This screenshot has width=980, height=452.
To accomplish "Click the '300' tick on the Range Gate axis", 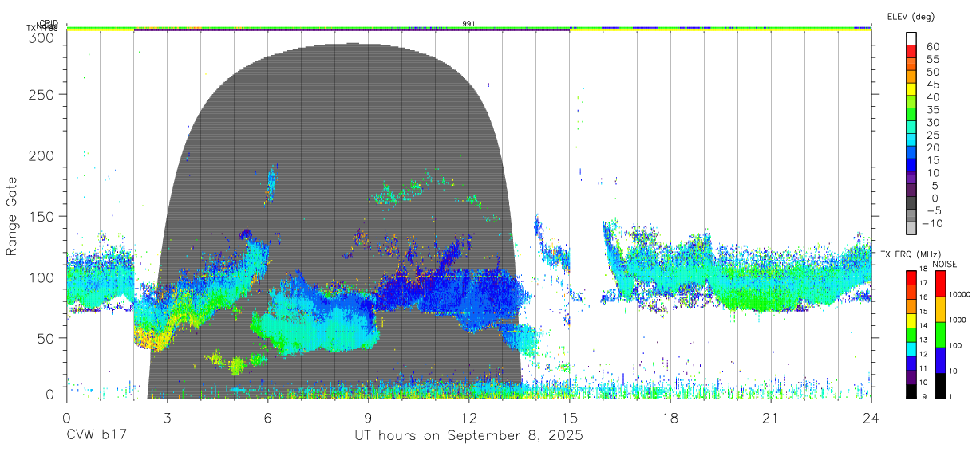I will point(41,37).
